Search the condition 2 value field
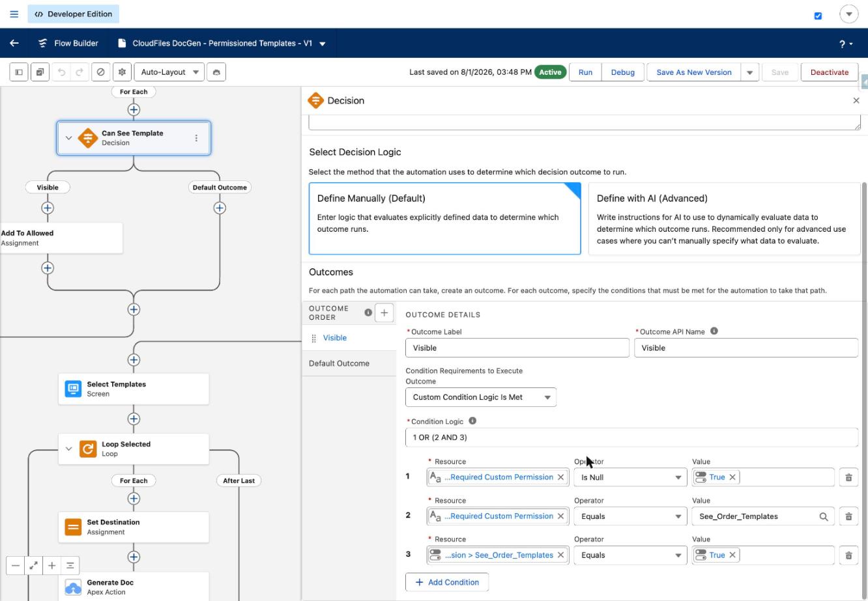Image resolution: width=868 pixels, height=601 pixels. (x=824, y=516)
